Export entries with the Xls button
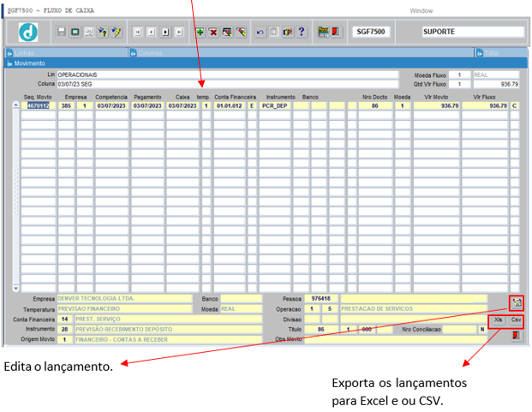 click(x=498, y=320)
